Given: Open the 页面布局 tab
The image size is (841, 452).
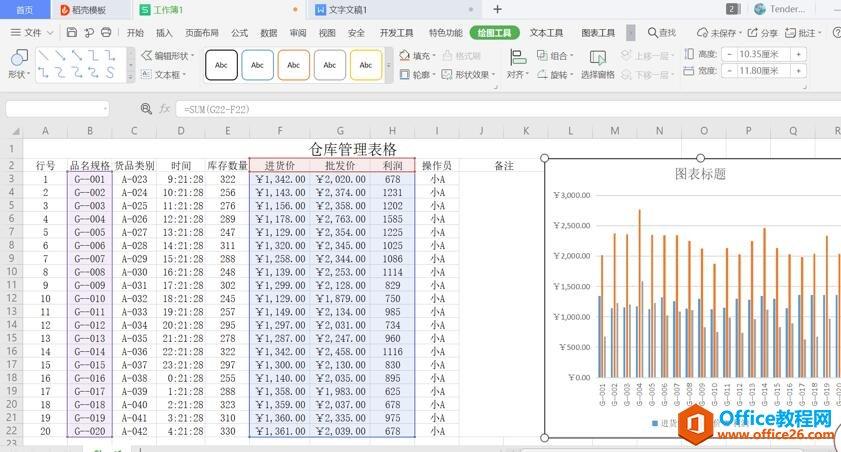Looking at the screenshot, I should (202, 33).
